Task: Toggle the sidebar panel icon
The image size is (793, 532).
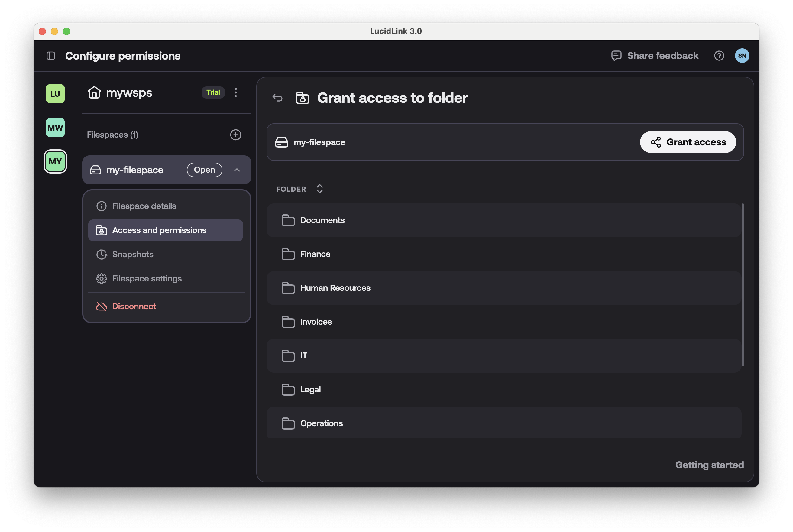Action: click(x=51, y=56)
